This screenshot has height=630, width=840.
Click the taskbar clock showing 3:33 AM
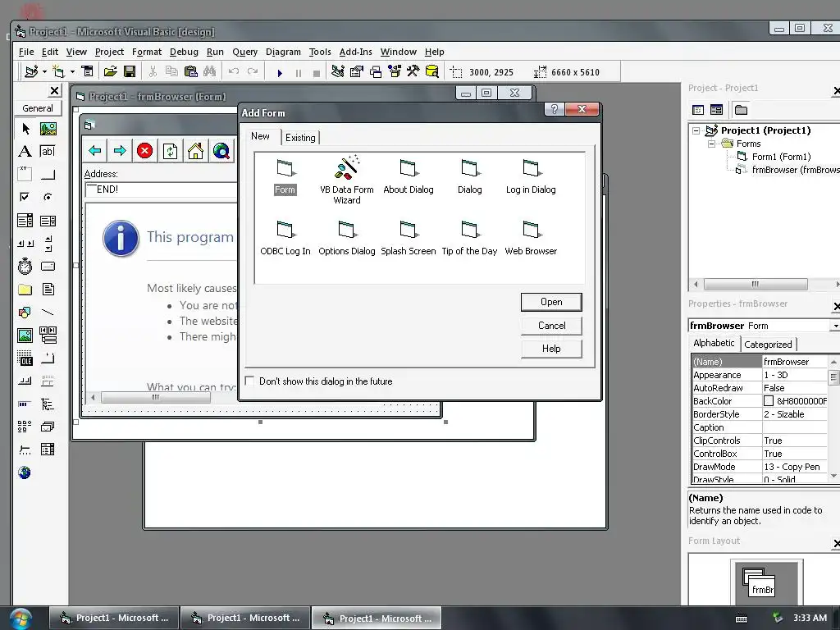810,618
